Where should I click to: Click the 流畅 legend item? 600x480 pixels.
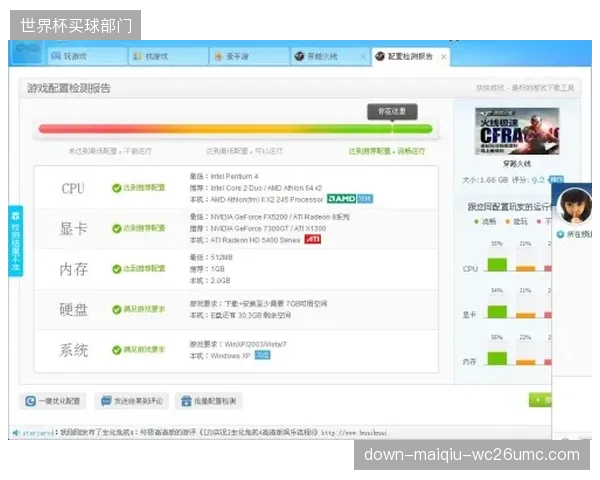[485, 221]
